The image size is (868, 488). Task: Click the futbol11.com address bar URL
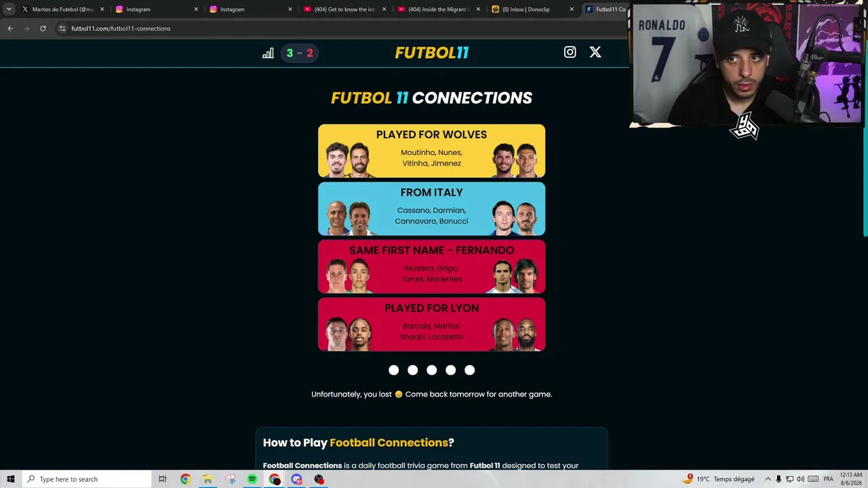pos(121,28)
